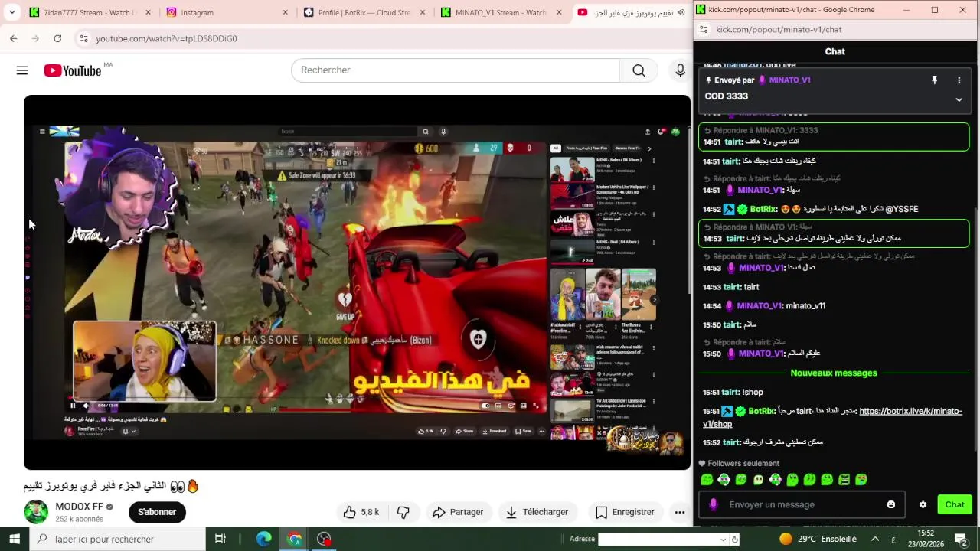980x551 pixels.
Task: Expand the pinned COD 3333 message chevron
Action: pos(959,99)
